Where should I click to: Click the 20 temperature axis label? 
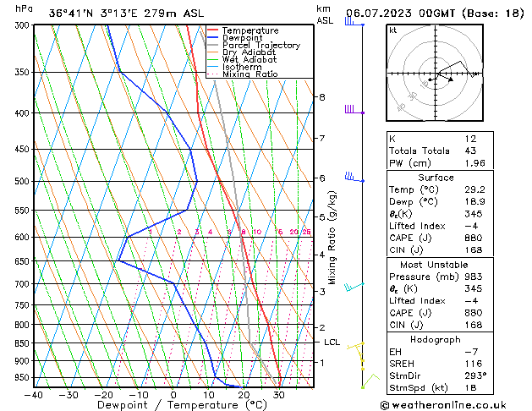click(244, 395)
